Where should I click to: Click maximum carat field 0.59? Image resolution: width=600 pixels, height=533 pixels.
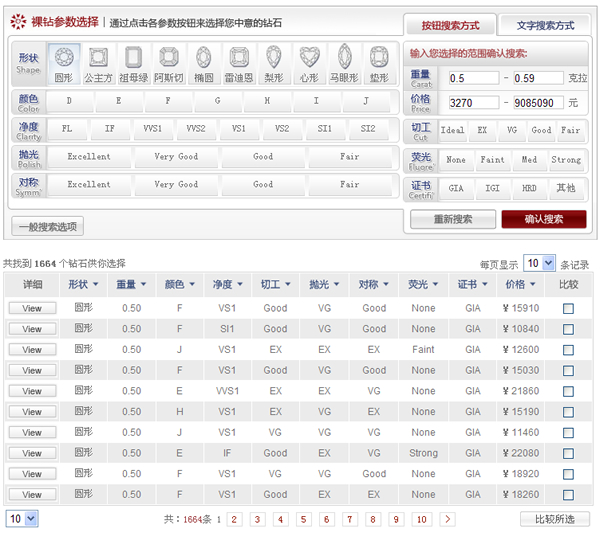[x=538, y=78]
